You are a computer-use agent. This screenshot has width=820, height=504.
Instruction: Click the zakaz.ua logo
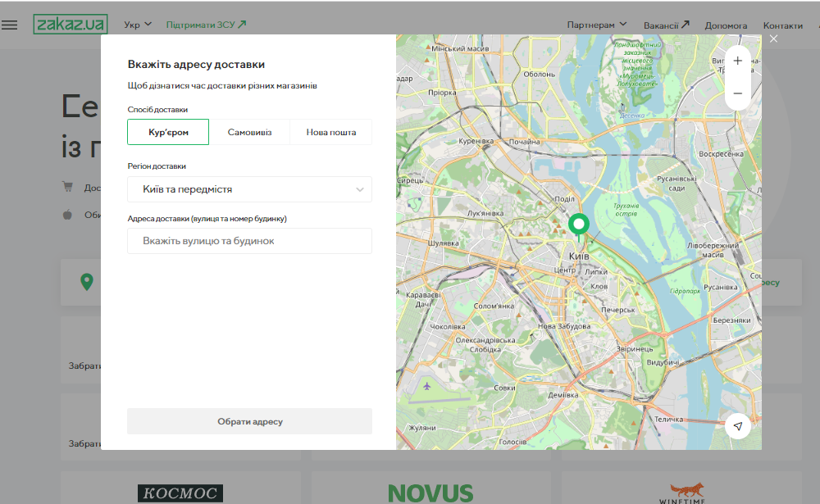(71, 24)
